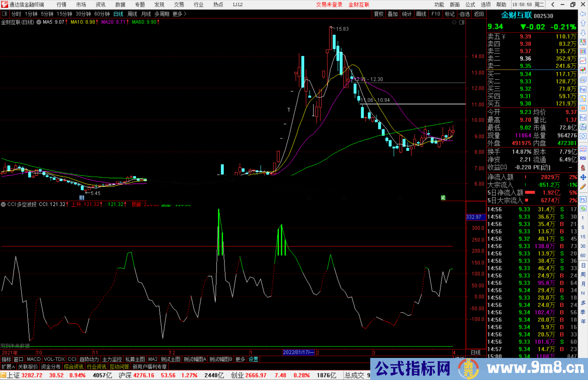
Task: Click the blue left arrow sidebar icon
Action: click(x=583, y=14)
